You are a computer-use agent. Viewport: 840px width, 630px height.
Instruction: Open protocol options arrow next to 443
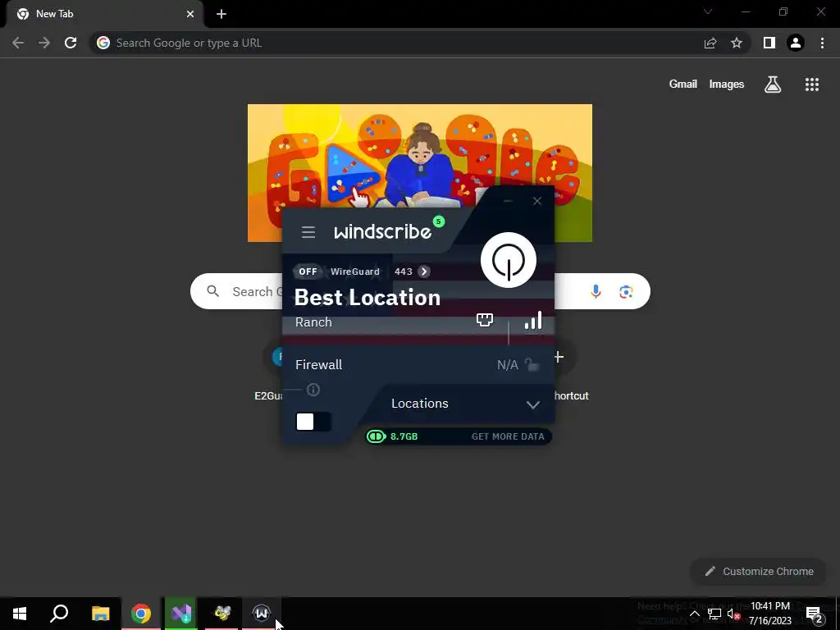click(x=424, y=272)
